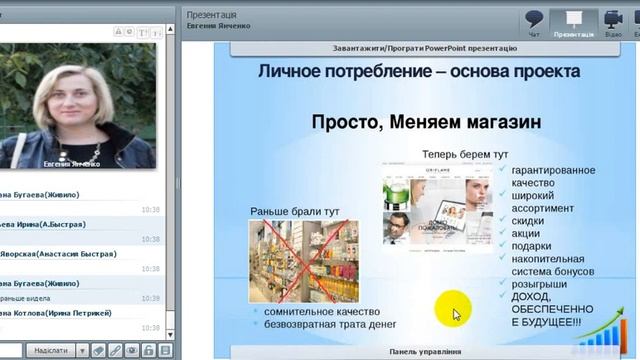This screenshot has height=360, width=640.
Task: Click the eraser clear-chat icon
Action: click(x=98, y=351)
